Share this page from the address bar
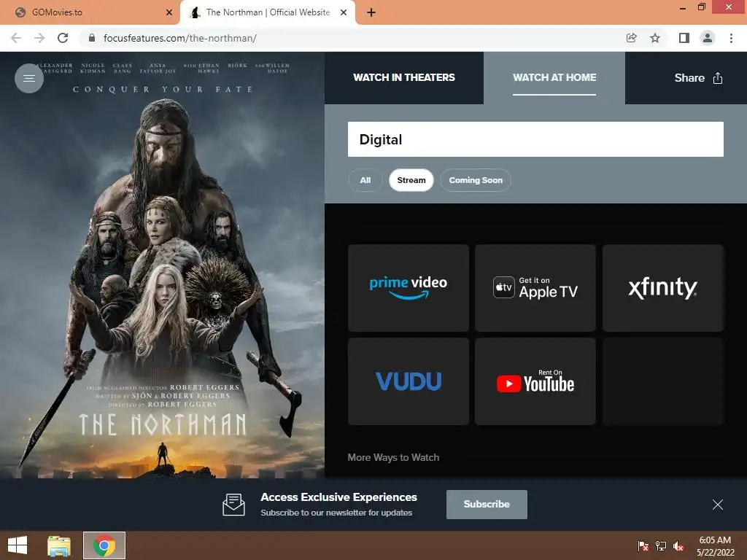747x560 pixels. (x=632, y=38)
